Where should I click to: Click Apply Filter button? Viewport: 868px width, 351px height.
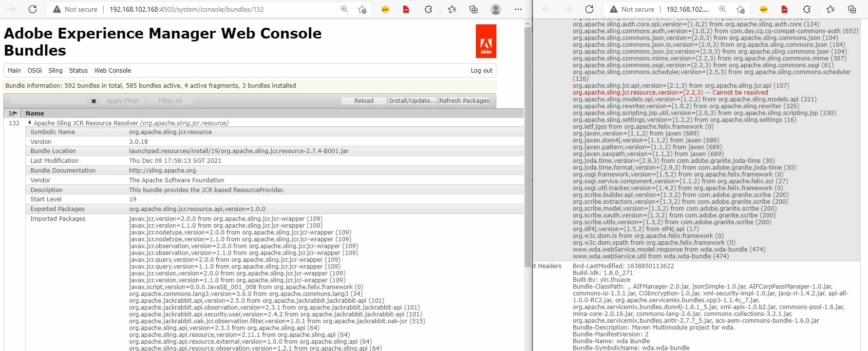click(122, 101)
